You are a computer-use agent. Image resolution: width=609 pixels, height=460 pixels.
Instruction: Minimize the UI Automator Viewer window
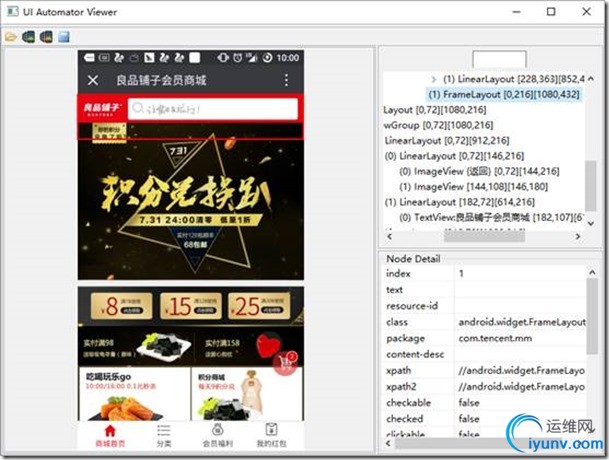tap(516, 12)
